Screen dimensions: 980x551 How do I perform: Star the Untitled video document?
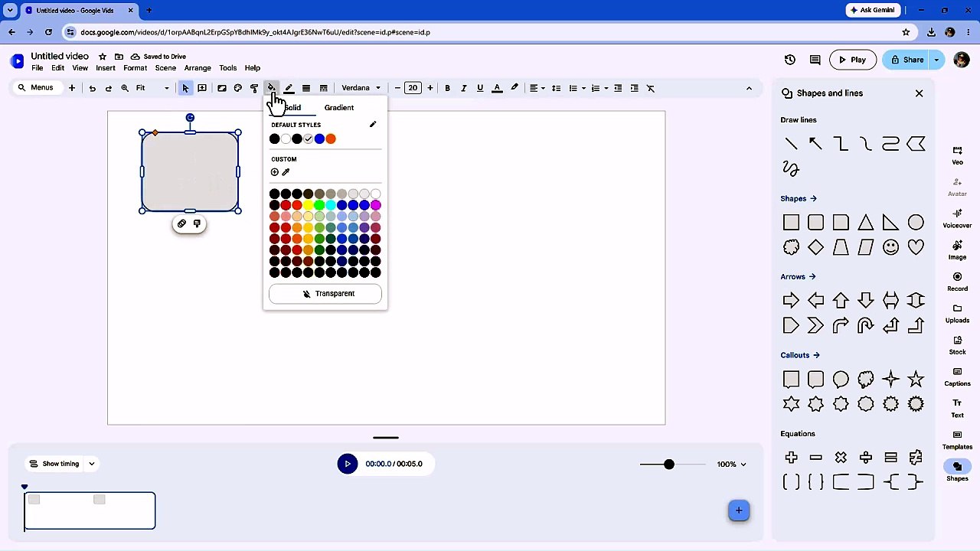coord(103,57)
